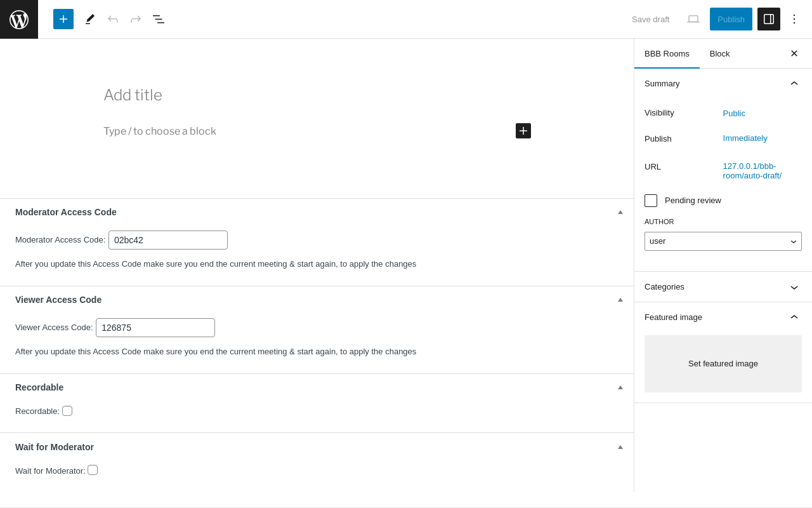Image resolution: width=812 pixels, height=508 pixels.
Task: Click the Viewer Access Code field
Action: 155,328
